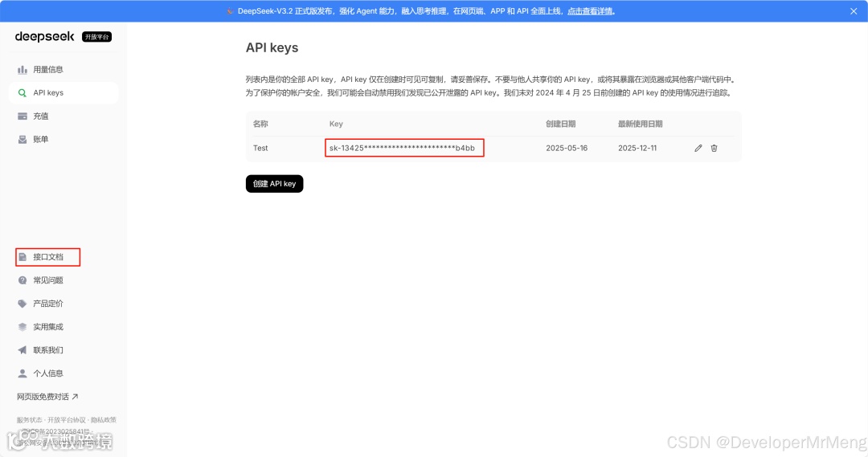The height and width of the screenshot is (457, 868).
Task: Click the card icon beside 充值
Action: [23, 116]
